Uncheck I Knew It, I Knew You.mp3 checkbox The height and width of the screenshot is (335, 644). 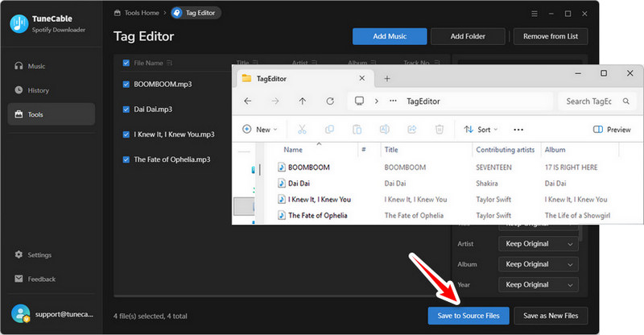tap(126, 134)
